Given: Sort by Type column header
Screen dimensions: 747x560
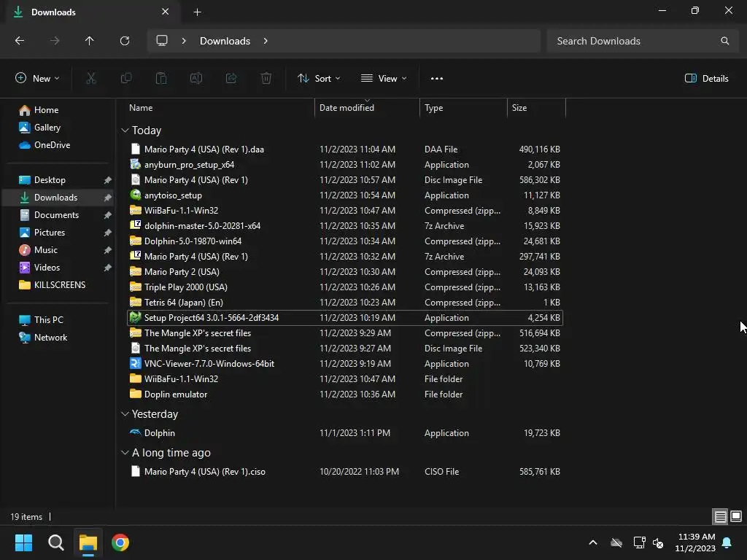Looking at the screenshot, I should pyautogui.click(x=463, y=108).
